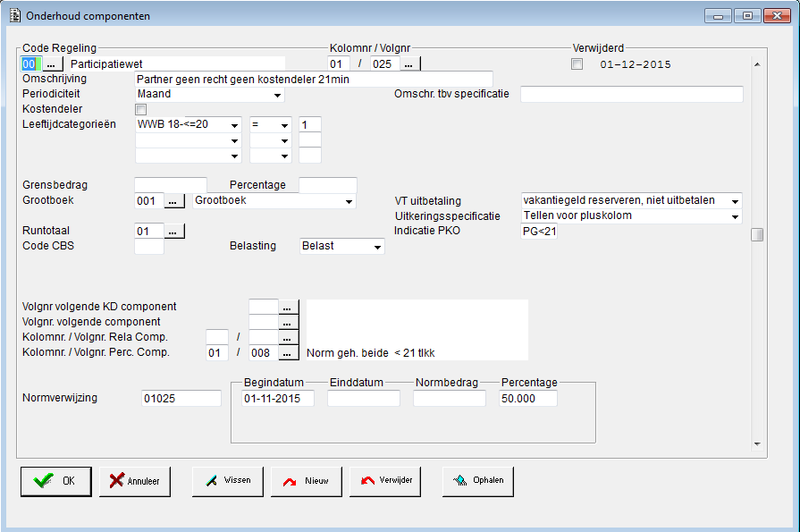Click the Percentage field next to Grensbedrag
The width and height of the screenshot is (800, 532).
[327, 185]
